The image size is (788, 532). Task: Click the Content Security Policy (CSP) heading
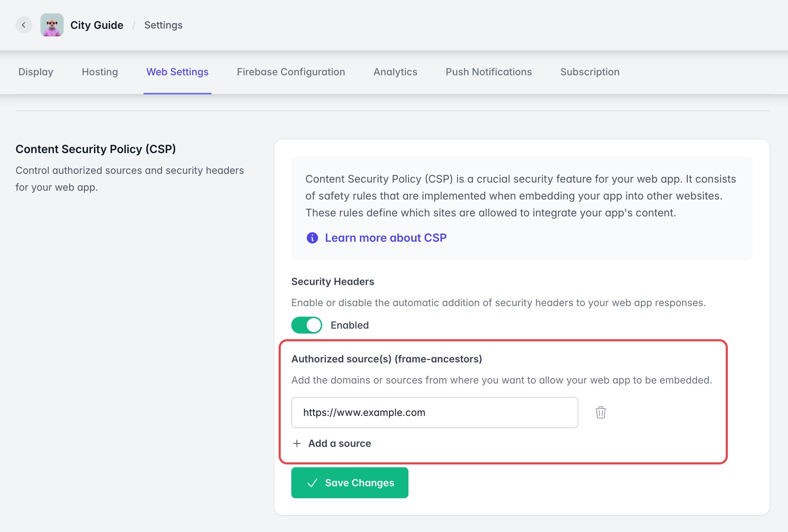(x=96, y=149)
